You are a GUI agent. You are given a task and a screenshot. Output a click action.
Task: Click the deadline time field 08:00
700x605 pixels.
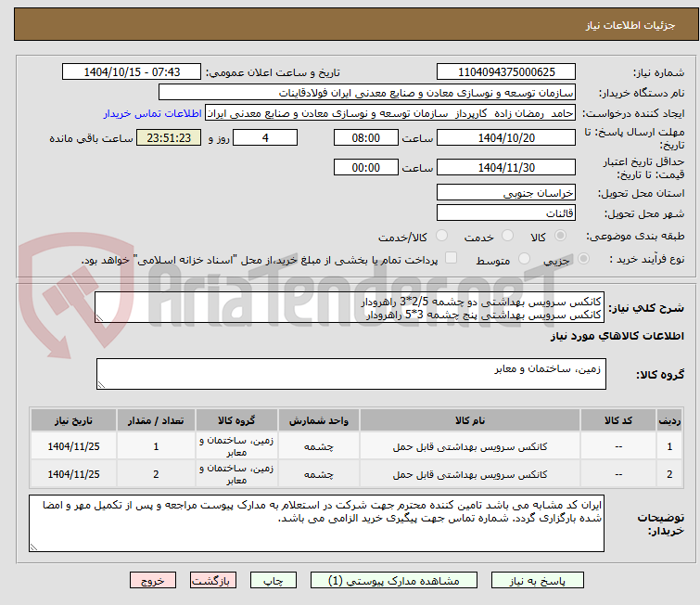pyautogui.click(x=366, y=137)
